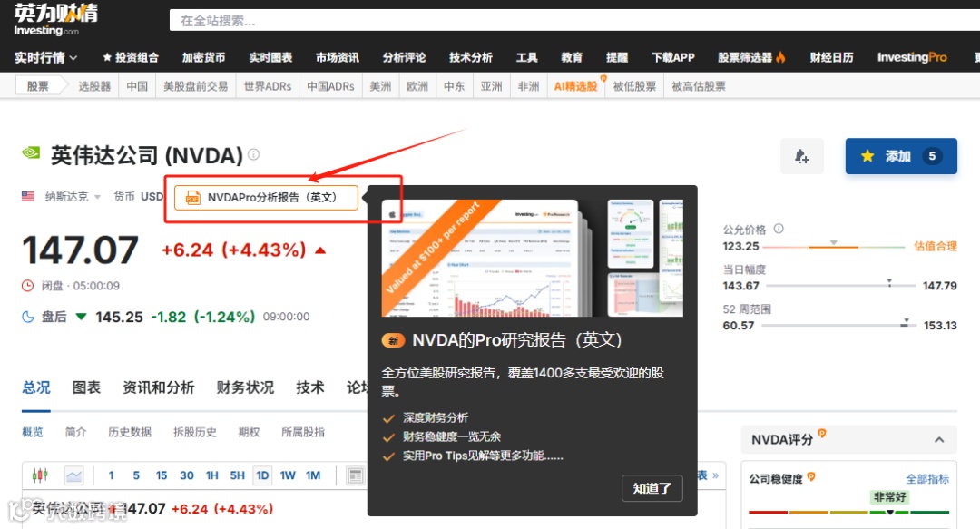Select the 15 minute chart interval

point(162,475)
